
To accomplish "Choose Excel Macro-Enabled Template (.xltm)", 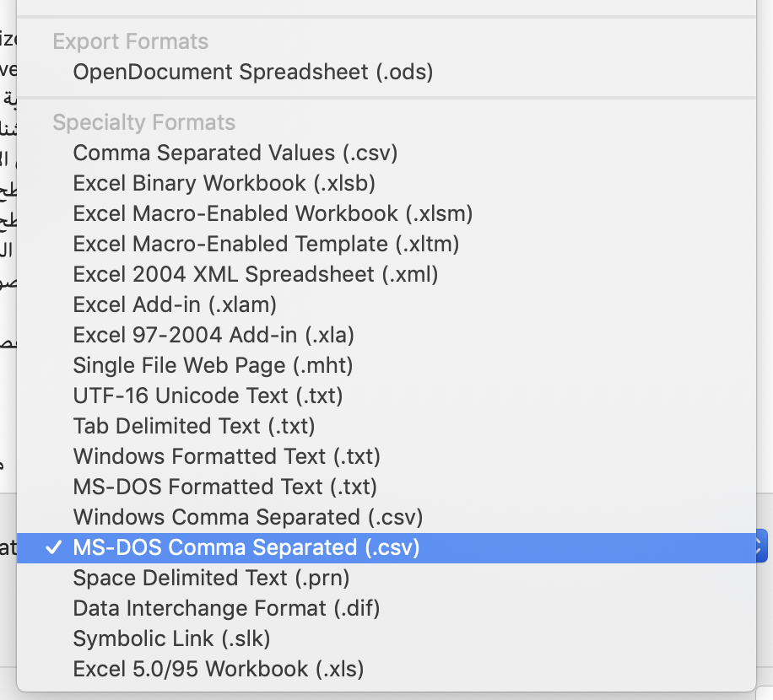I will pos(266,244).
